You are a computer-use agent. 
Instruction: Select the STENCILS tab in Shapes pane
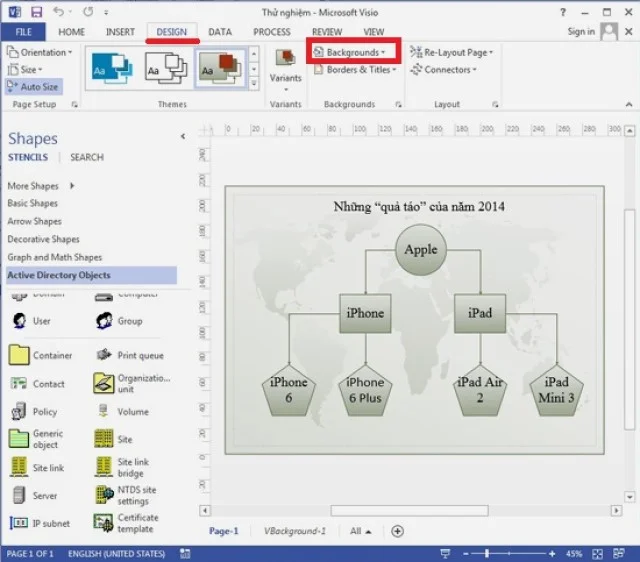(28, 157)
